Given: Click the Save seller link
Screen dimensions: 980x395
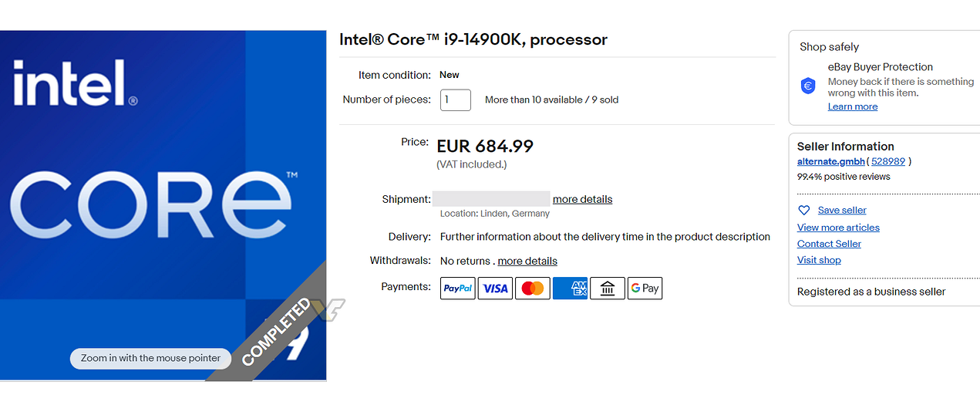Looking at the screenshot, I should pyautogui.click(x=842, y=210).
